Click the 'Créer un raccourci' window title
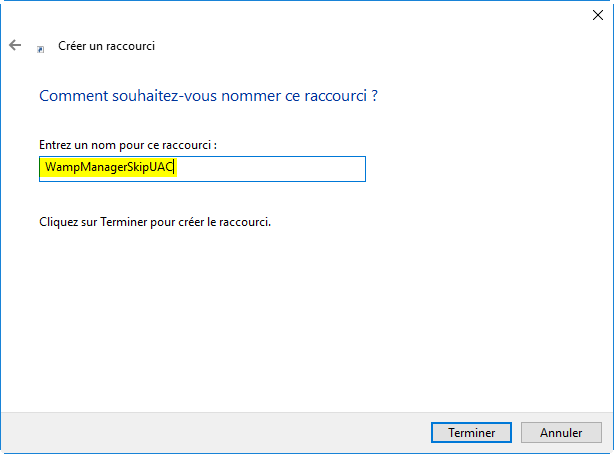 pyautogui.click(x=107, y=46)
